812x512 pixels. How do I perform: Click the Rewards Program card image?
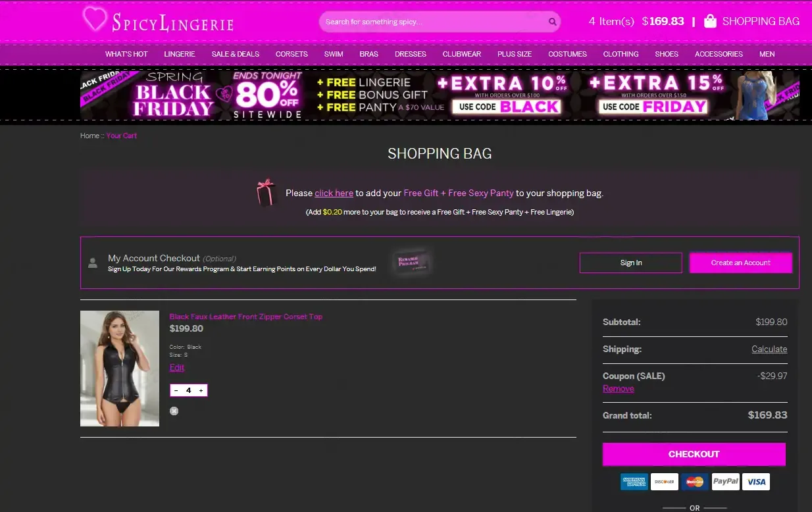pyautogui.click(x=411, y=262)
